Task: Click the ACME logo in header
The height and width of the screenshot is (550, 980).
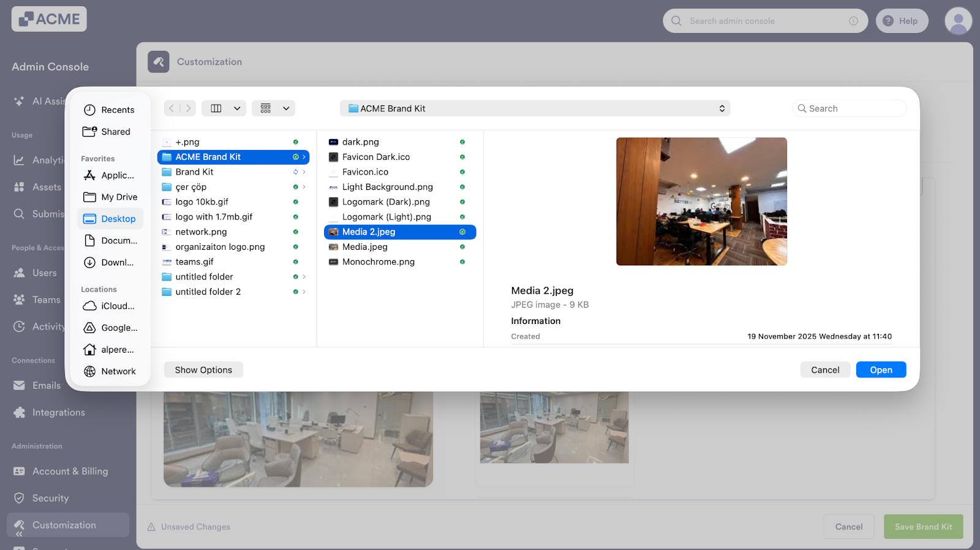Action: pyautogui.click(x=49, y=19)
